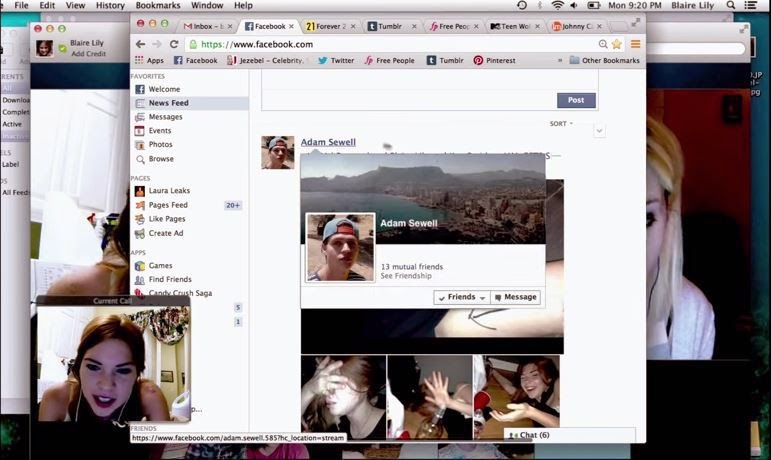771x460 pixels.
Task: Open the Free People bookmark
Action: [389, 60]
